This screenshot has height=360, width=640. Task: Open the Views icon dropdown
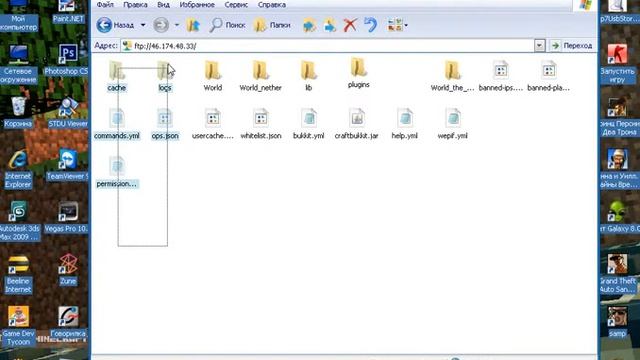click(x=397, y=25)
